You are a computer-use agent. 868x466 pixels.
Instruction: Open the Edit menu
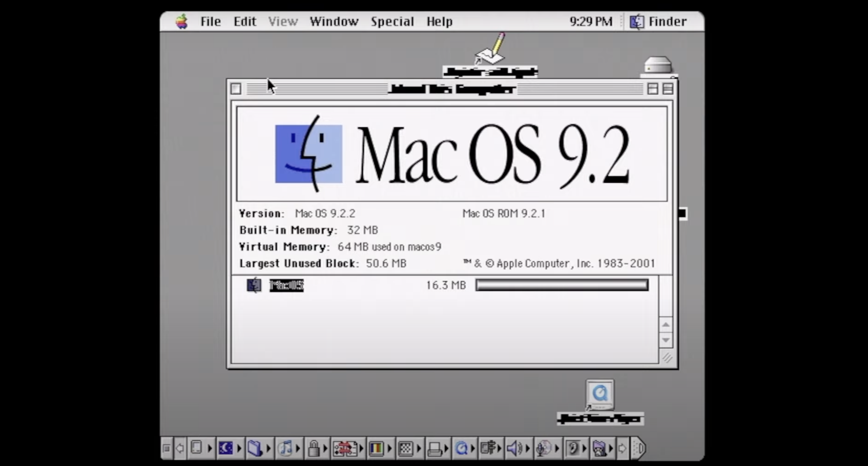[245, 22]
